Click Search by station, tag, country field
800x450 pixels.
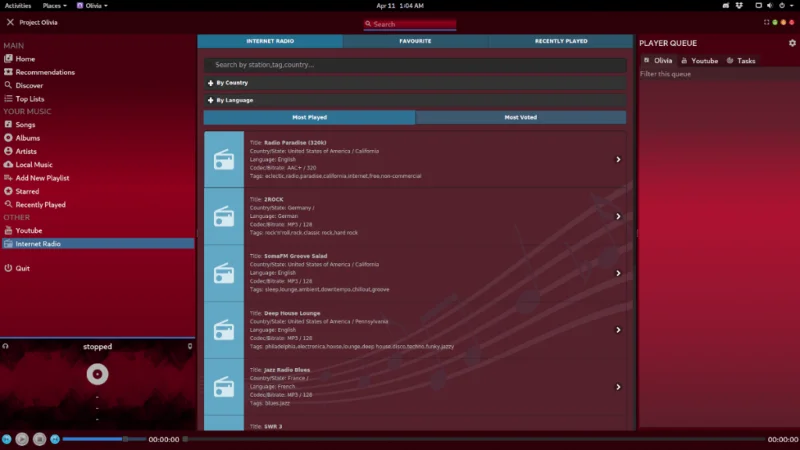[x=415, y=65]
